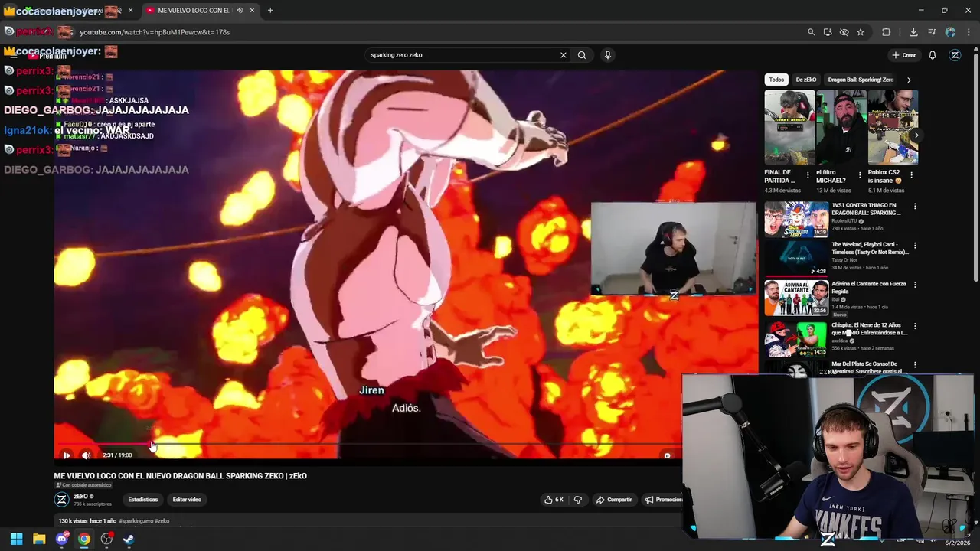Open 'Adivina el Cantante con Fuerza Regida'
Viewport: 980px width, 551px height.
(869, 288)
